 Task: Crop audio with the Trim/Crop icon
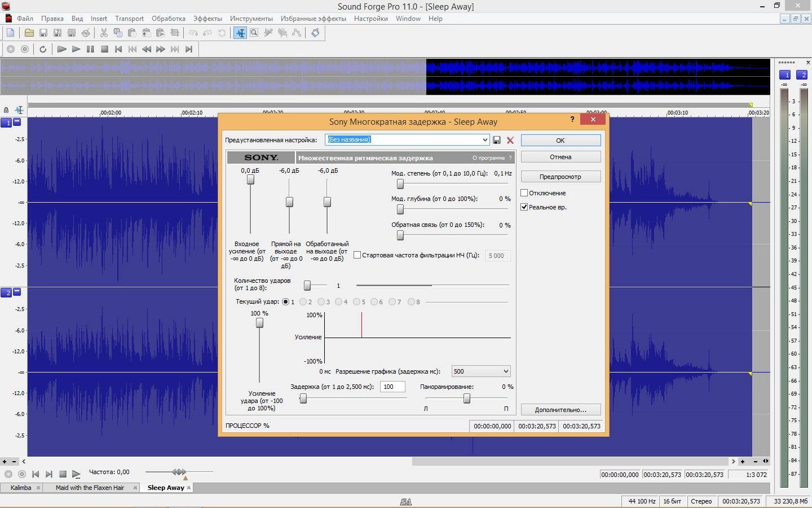pyautogui.click(x=175, y=33)
